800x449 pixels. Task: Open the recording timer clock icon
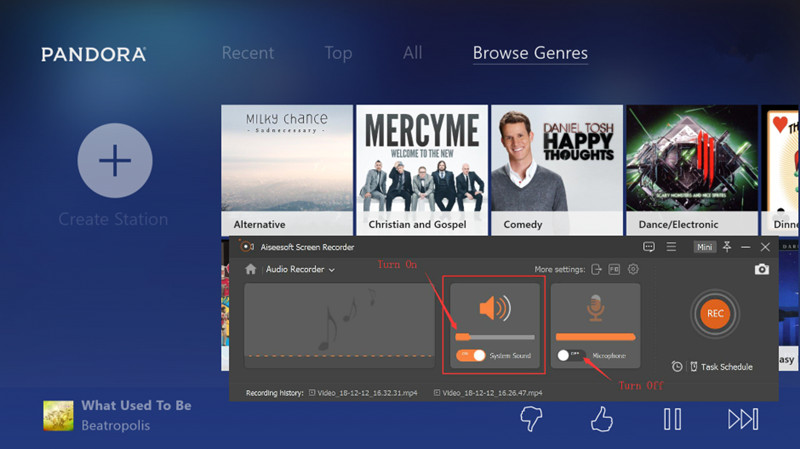coord(677,366)
